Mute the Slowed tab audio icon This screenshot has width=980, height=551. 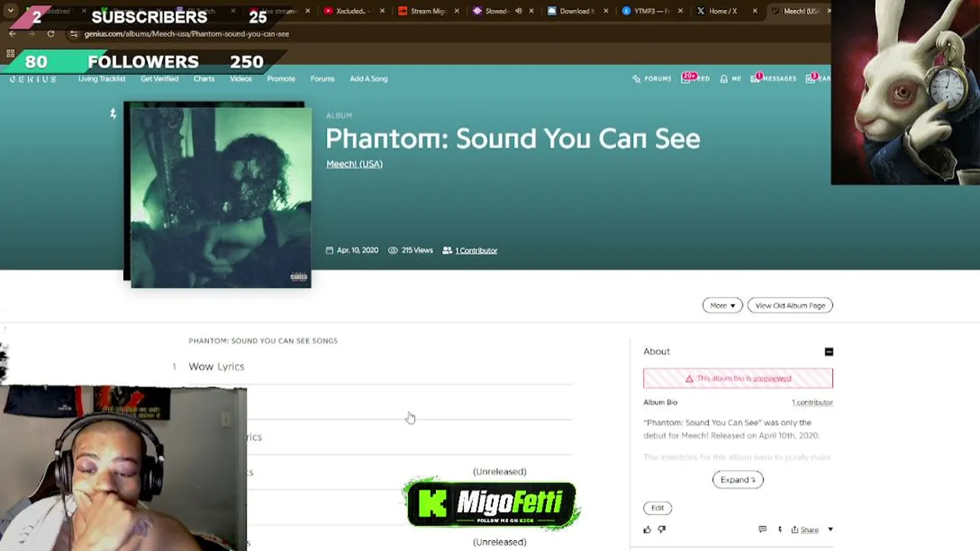pyautogui.click(x=518, y=11)
